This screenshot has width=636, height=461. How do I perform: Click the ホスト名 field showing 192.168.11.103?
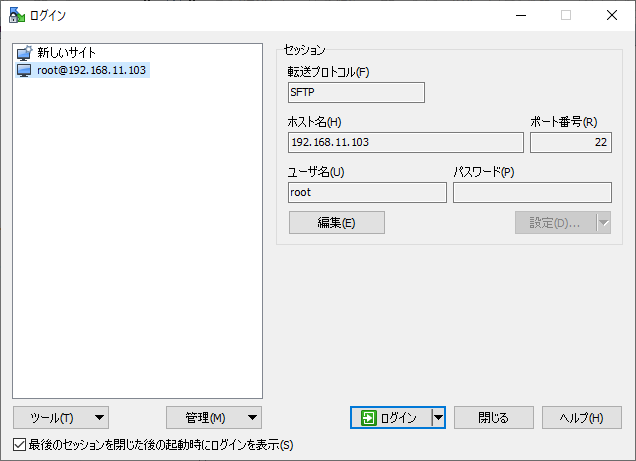405,143
